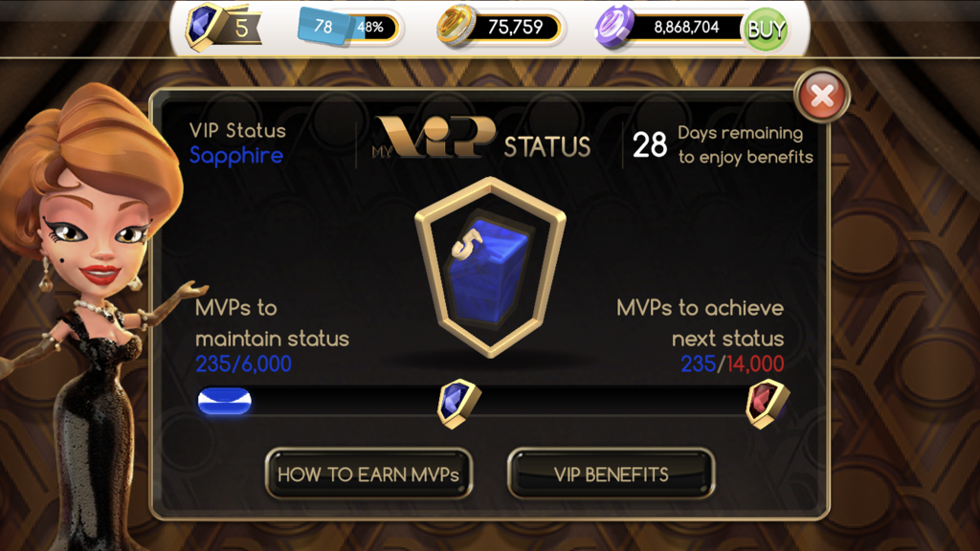Click the 75,759 loyalty points balance
This screenshot has height=551, width=980.
coord(515,27)
